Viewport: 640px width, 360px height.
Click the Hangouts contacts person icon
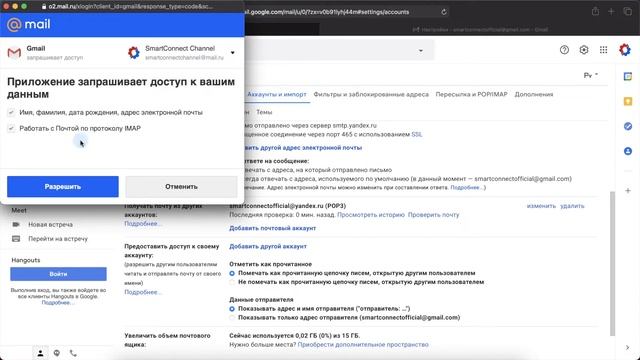pyautogui.click(x=40, y=353)
